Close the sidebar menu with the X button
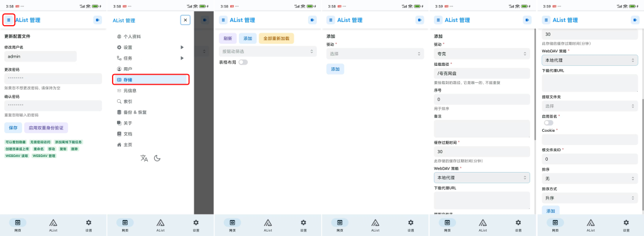 186,19
